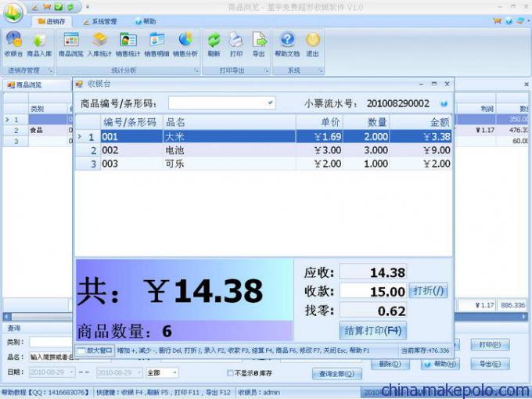Switch to the 进销存 ribbon tab
Viewport: 532px width, 399px height.
point(52,21)
